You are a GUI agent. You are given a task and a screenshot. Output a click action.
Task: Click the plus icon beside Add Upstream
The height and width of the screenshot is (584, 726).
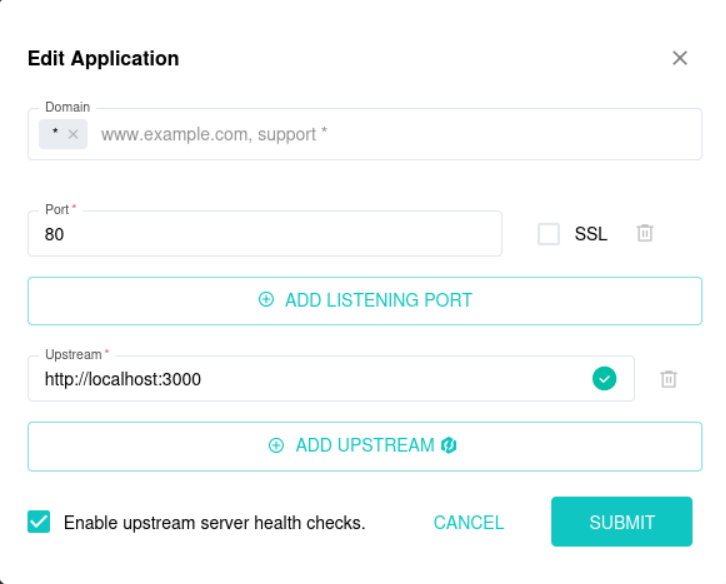coord(276,445)
